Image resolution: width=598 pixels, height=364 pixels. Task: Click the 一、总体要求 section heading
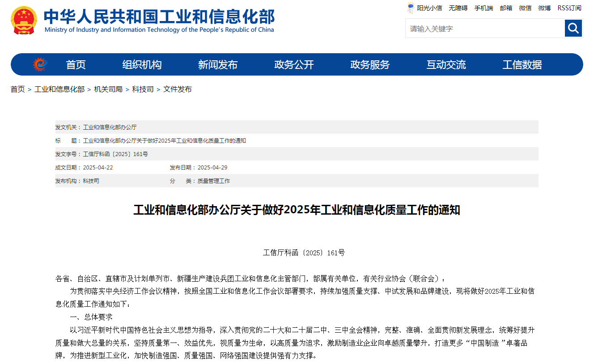coord(91,317)
